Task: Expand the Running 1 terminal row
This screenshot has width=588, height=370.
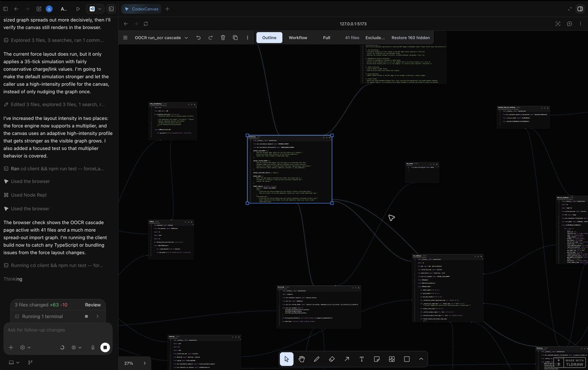Action: point(58,317)
